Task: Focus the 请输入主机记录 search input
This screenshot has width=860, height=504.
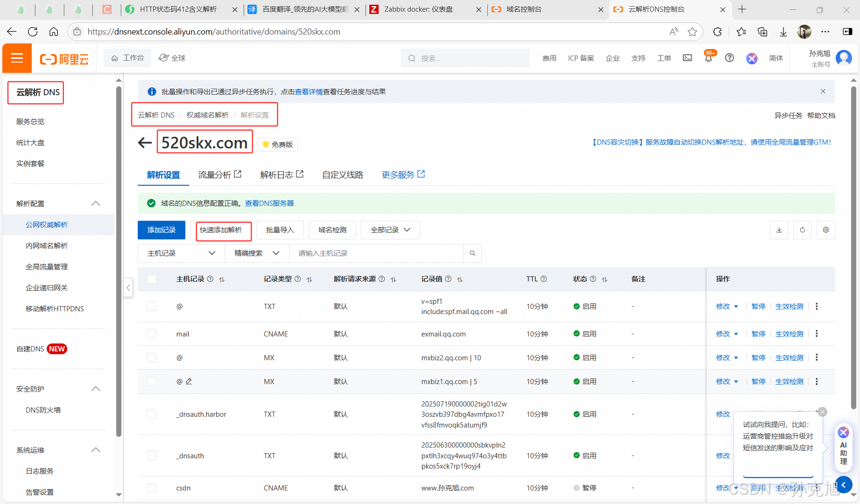Action: click(x=376, y=253)
